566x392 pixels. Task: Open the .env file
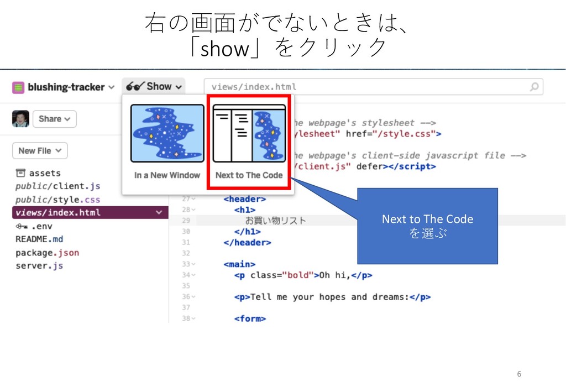pos(42,226)
